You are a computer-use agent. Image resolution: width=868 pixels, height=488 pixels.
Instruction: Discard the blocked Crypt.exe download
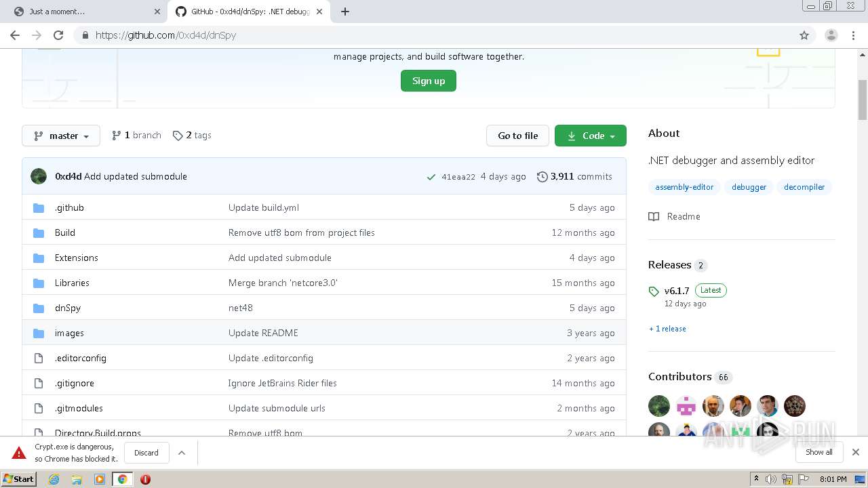coord(146,453)
